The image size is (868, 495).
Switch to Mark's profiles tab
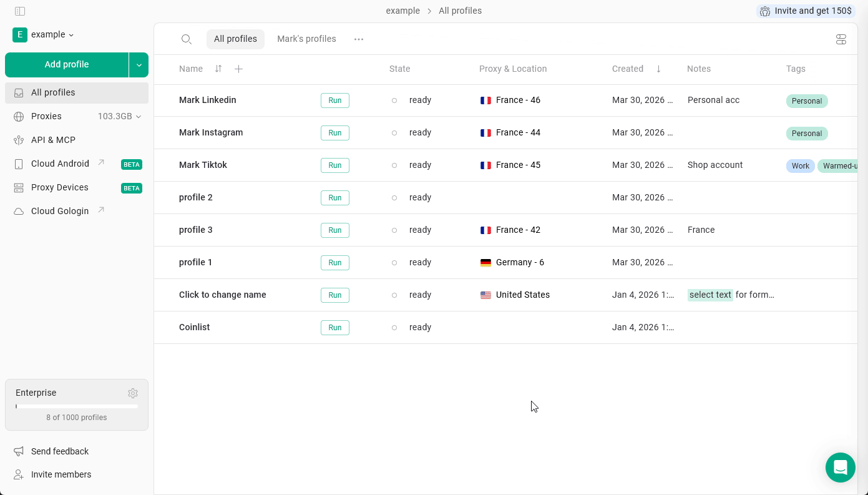pos(306,39)
